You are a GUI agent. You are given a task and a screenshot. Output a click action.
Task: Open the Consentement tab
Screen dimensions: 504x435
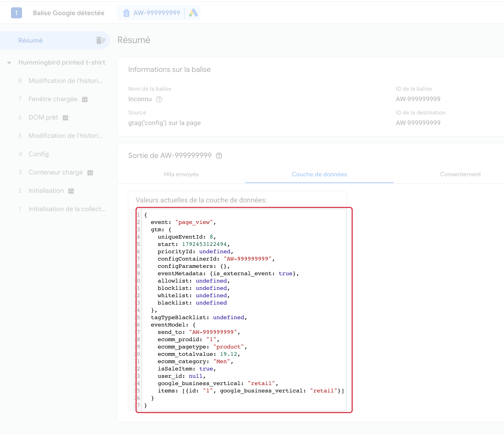point(460,174)
